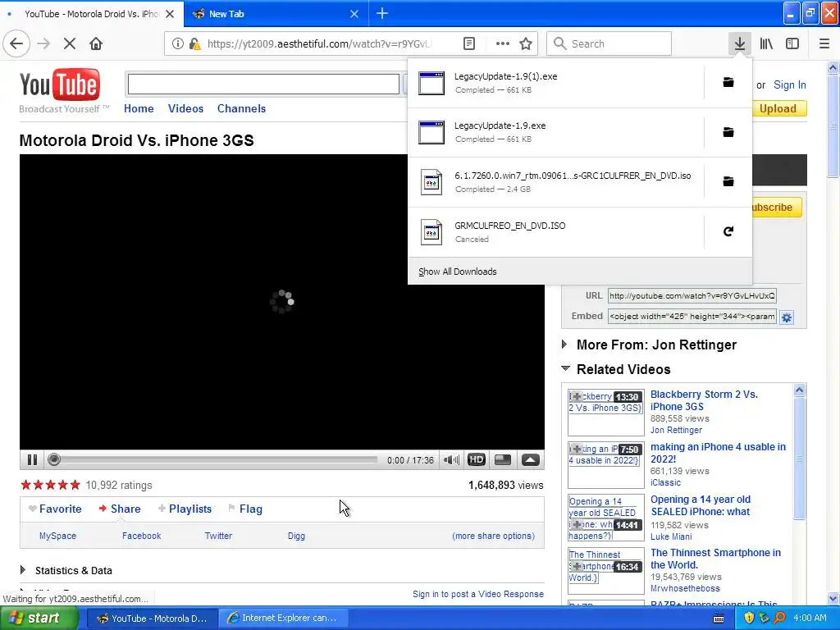Select the video URL text field

tap(692, 295)
